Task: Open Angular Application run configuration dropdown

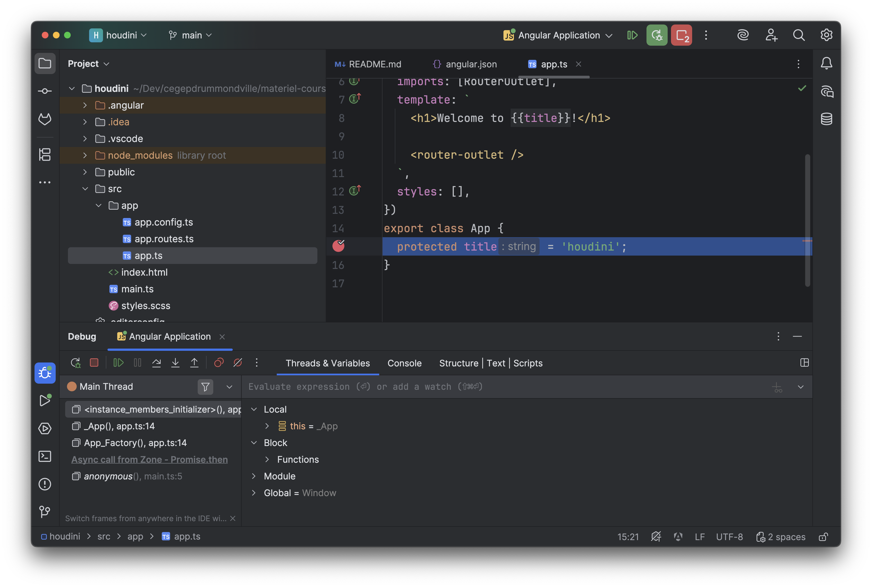Action: coord(557,35)
